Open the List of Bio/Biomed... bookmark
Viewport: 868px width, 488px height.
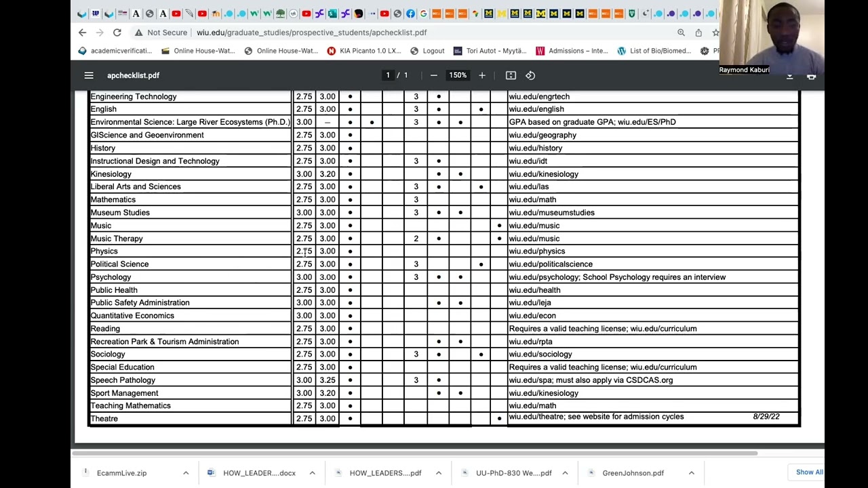(654, 51)
